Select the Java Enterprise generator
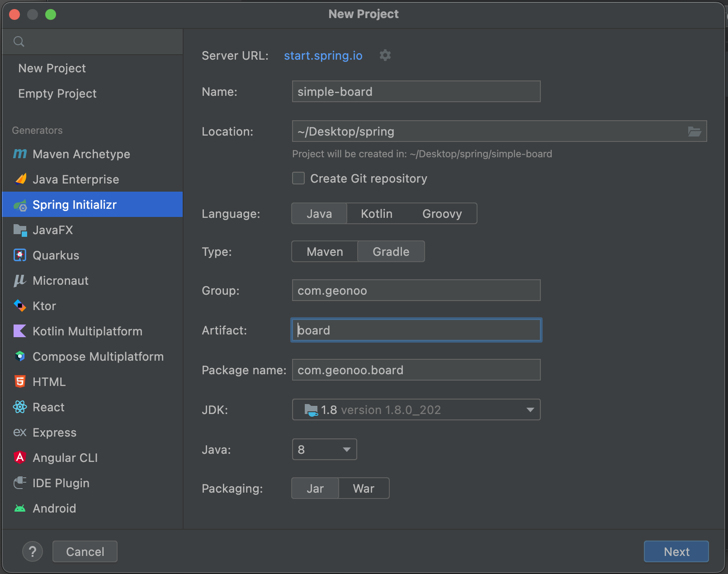The image size is (728, 574). tap(92, 179)
